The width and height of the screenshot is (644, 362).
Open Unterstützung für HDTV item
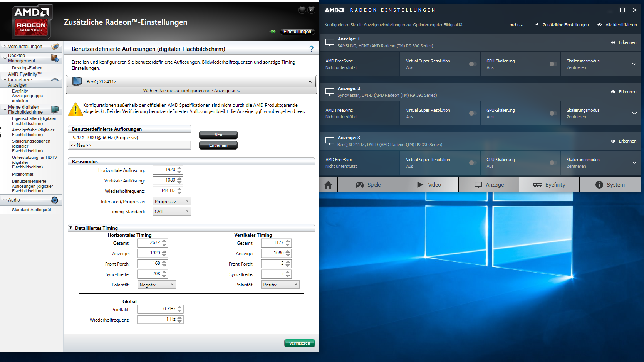[x=34, y=162]
